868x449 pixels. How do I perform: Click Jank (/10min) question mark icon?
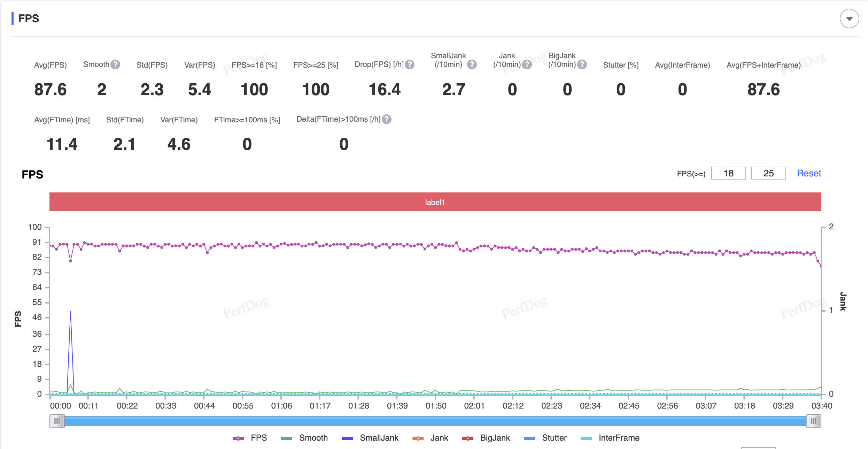527,64
